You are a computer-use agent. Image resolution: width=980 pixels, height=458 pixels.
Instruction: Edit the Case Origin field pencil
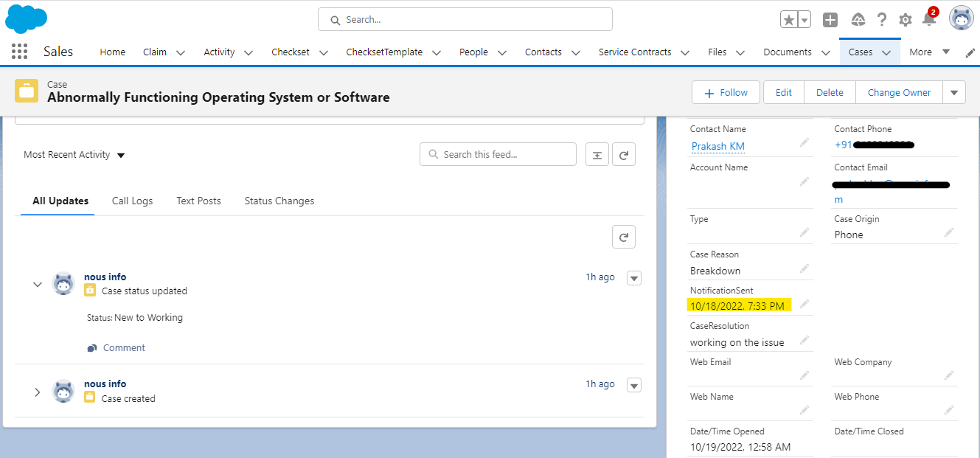tap(949, 233)
